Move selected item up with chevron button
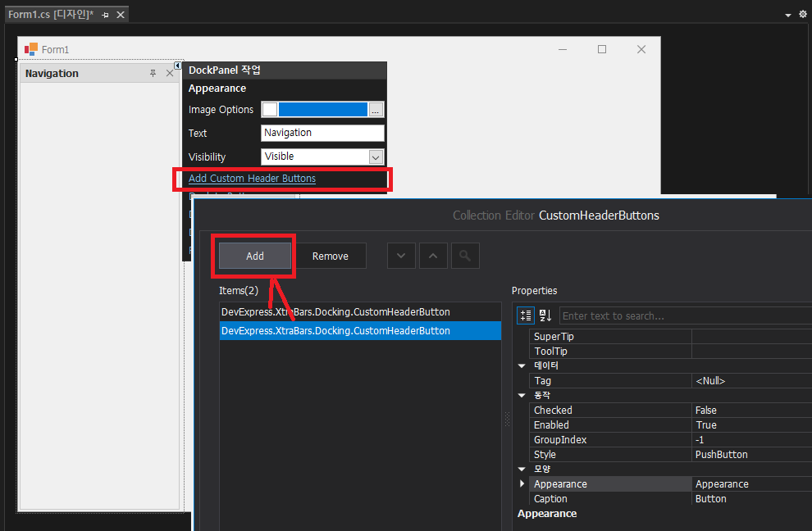 (x=433, y=256)
